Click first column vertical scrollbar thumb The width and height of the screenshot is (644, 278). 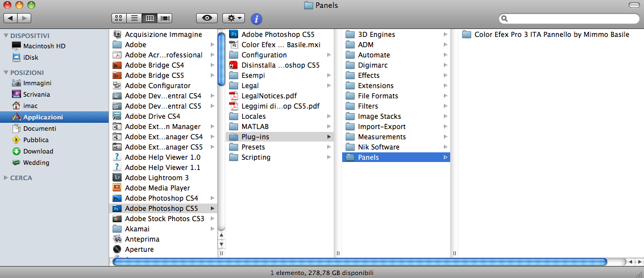pos(221,59)
